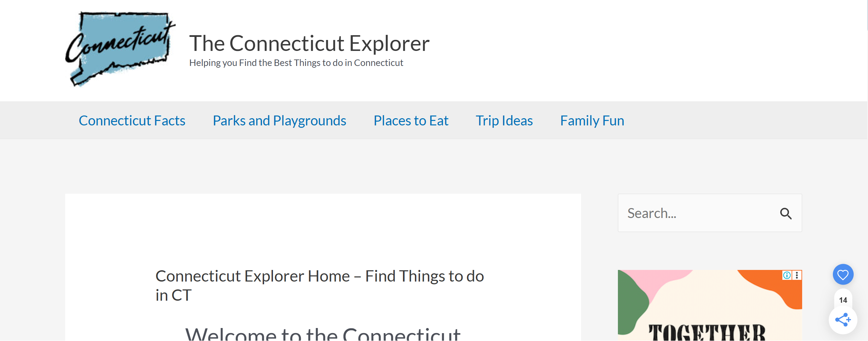Expand the floating share widget
This screenshot has height=341, width=868.
(843, 320)
